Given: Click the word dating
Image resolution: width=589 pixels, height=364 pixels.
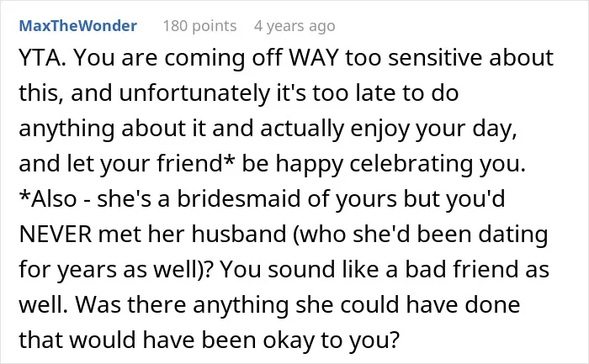Looking at the screenshot, I should click(512, 235).
